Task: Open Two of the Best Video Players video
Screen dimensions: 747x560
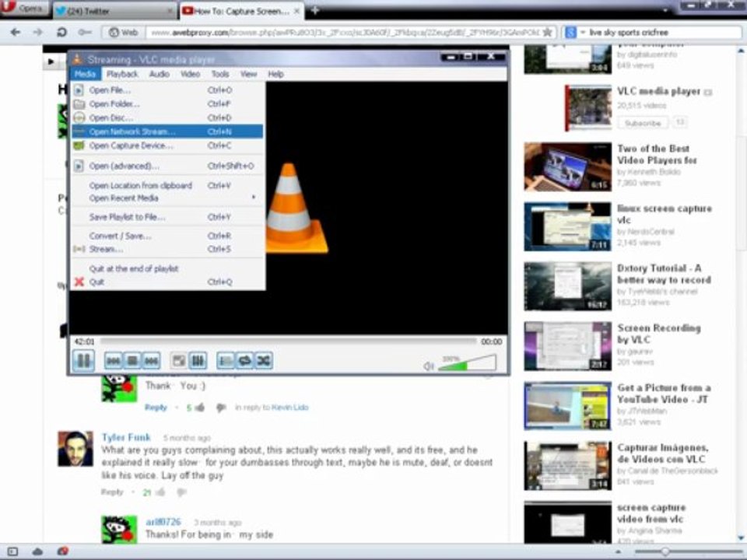Action: point(657,154)
